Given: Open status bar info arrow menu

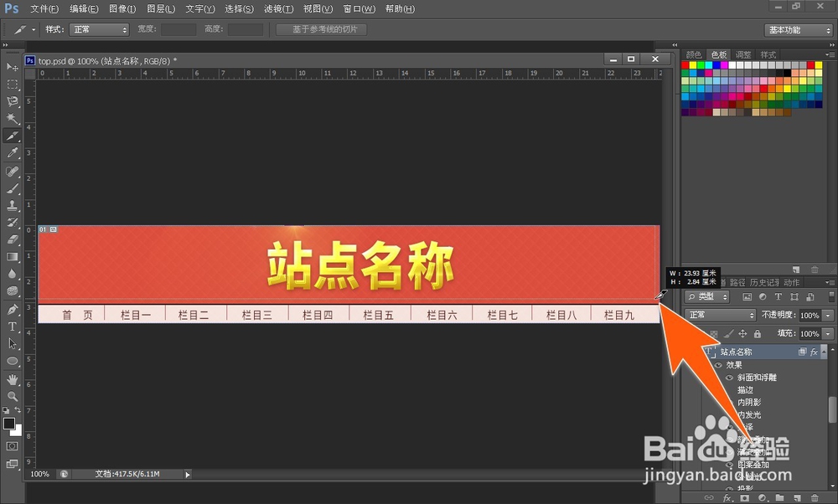Looking at the screenshot, I should pos(188,474).
